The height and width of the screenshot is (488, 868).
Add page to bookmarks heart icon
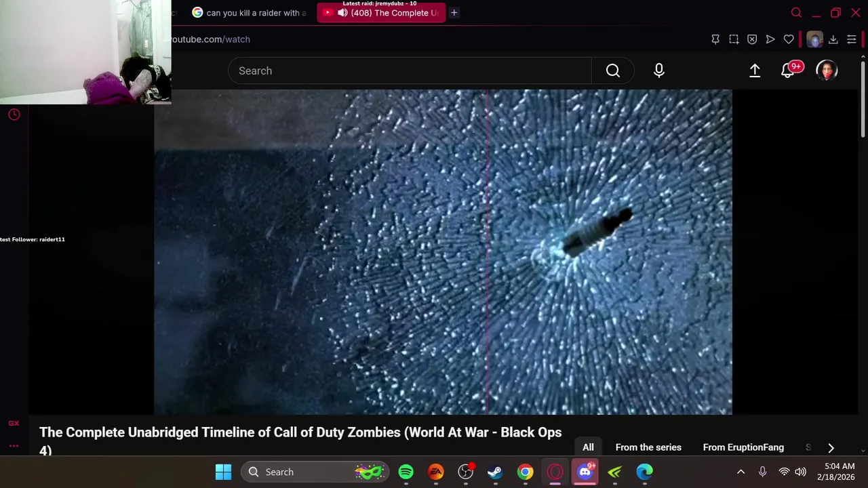click(789, 39)
